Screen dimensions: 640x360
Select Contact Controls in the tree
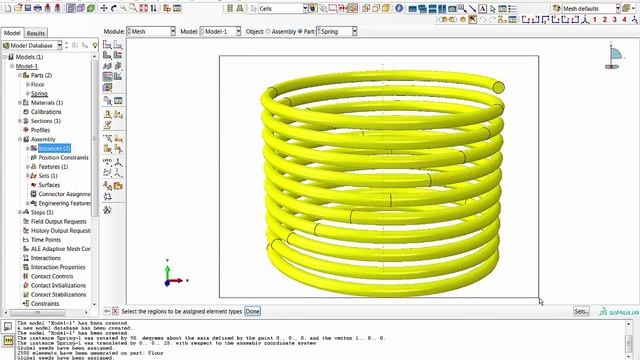(x=52, y=276)
